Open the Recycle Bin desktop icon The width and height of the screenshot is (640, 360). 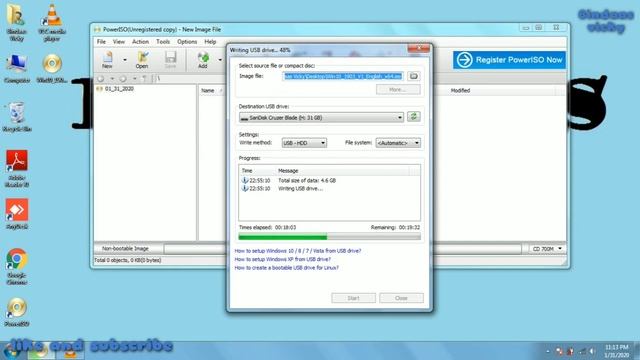tap(17, 117)
